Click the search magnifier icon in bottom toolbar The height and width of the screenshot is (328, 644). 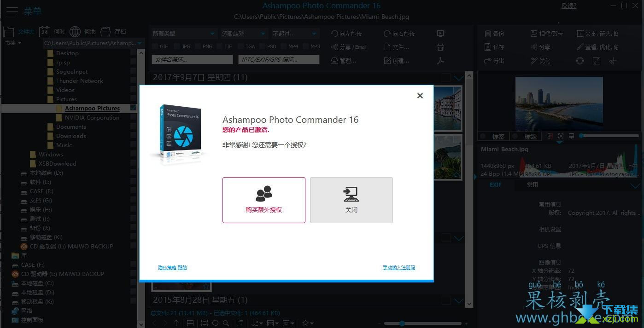[x=226, y=323]
